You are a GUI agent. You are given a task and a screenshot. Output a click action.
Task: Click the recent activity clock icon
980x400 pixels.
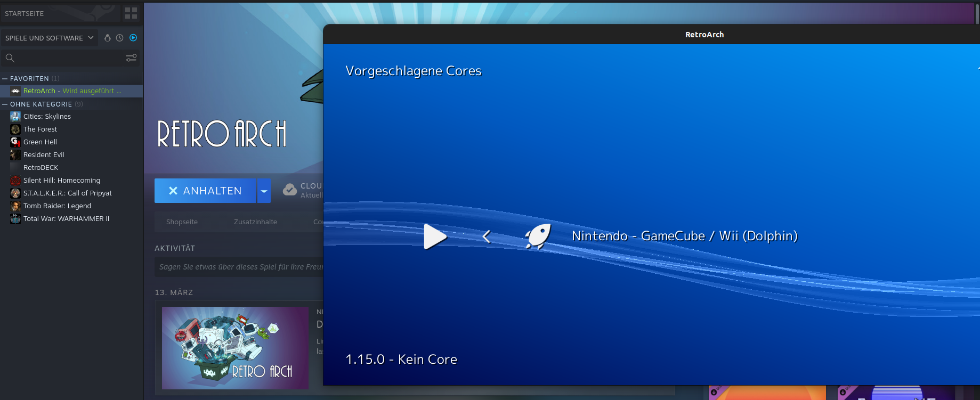(120, 38)
